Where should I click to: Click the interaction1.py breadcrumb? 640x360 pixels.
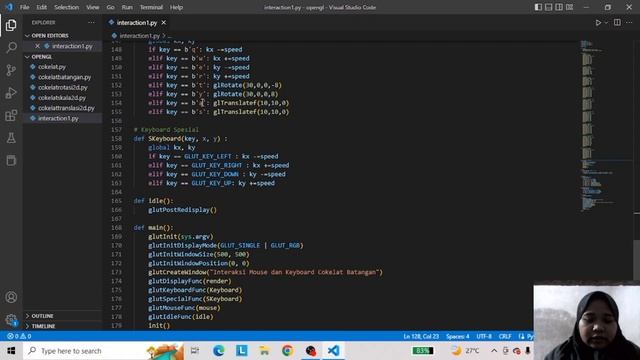tap(140, 36)
